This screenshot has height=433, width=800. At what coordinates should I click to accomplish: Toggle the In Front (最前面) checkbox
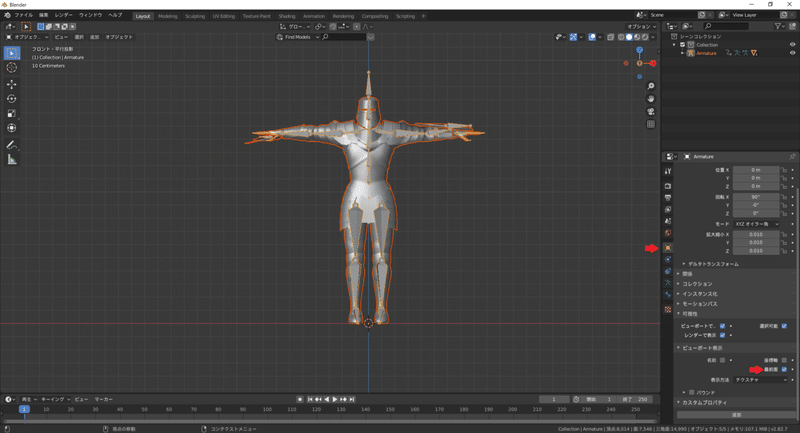tap(784, 369)
